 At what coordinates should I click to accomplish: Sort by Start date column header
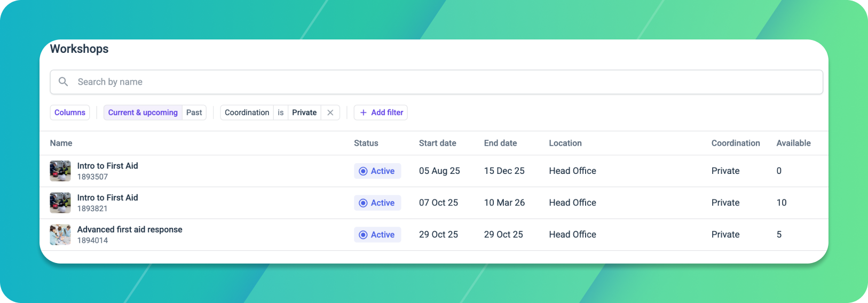pyautogui.click(x=438, y=143)
